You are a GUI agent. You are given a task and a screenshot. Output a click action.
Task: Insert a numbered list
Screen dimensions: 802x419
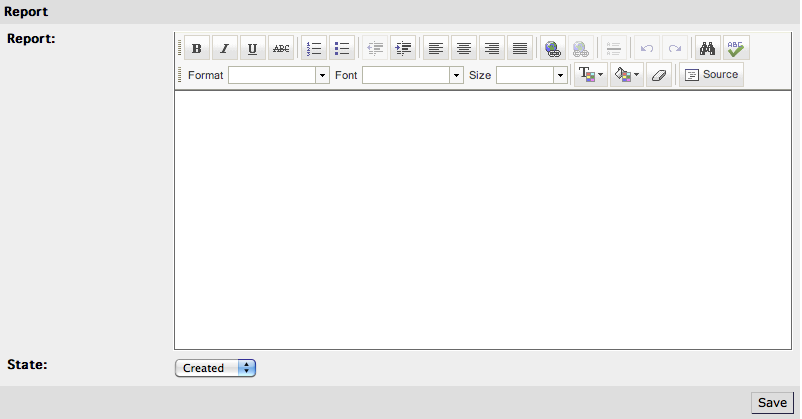[x=314, y=48]
